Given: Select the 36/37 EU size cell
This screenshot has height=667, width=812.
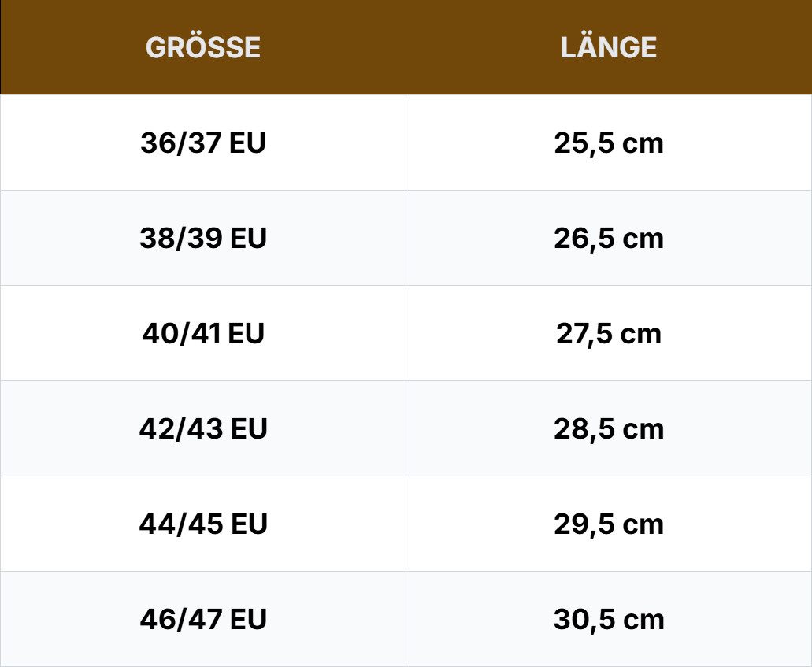Looking at the screenshot, I should [x=203, y=143].
